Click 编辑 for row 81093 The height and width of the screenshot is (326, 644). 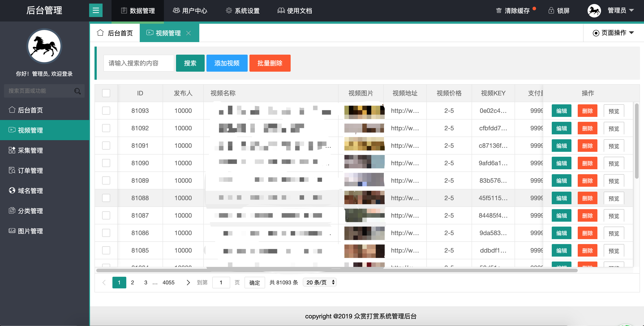point(562,111)
